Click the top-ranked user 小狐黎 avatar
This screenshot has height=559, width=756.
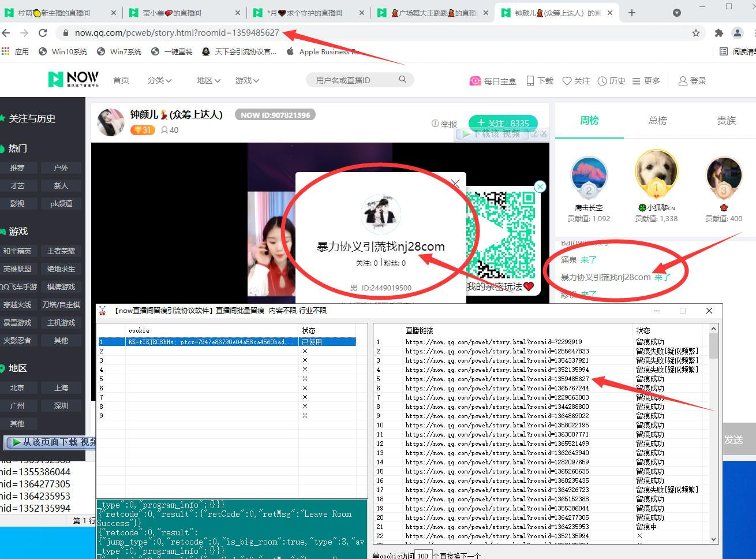coord(656,173)
